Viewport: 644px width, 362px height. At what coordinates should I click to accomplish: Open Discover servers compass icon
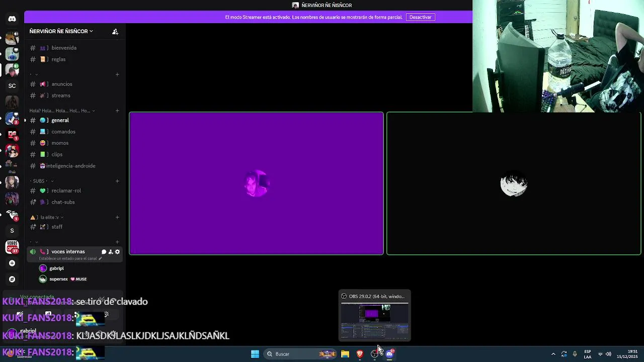click(12, 279)
